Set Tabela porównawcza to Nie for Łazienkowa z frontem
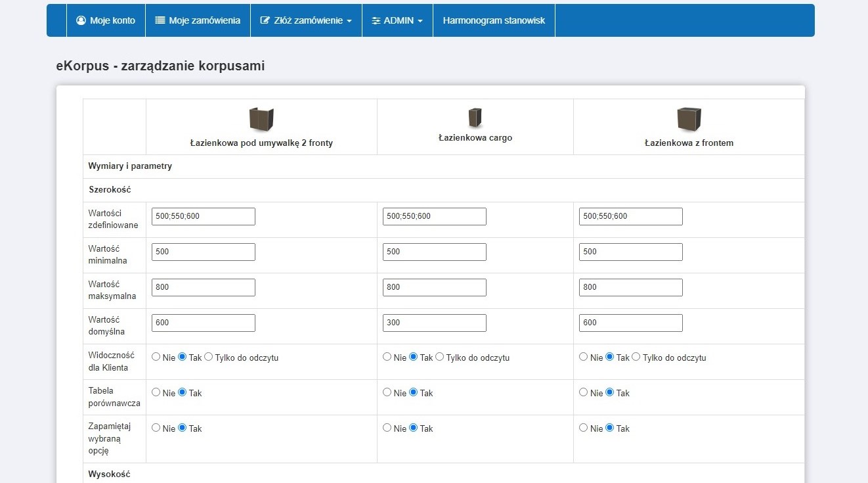This screenshot has height=483, width=868. click(x=584, y=392)
